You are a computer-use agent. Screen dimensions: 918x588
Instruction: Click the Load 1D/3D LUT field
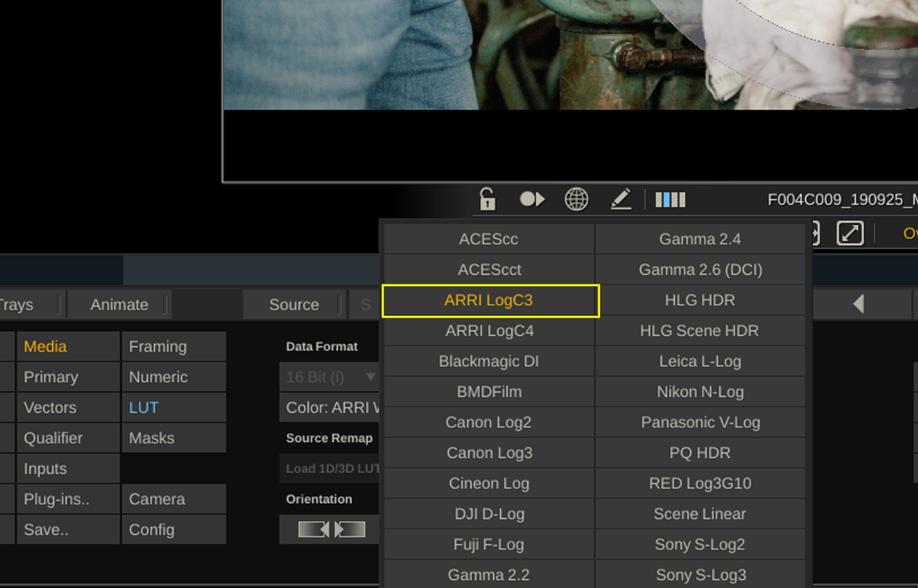(x=329, y=468)
